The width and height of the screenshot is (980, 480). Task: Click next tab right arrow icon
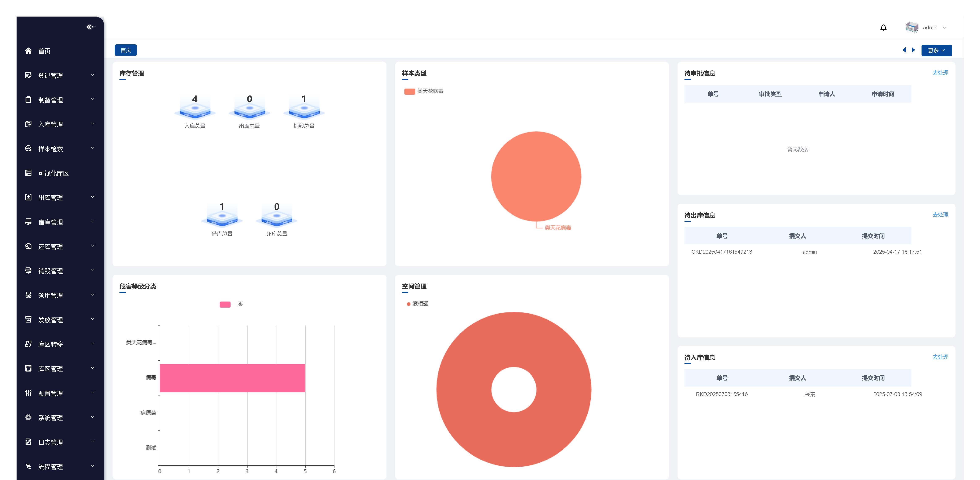pyautogui.click(x=913, y=50)
